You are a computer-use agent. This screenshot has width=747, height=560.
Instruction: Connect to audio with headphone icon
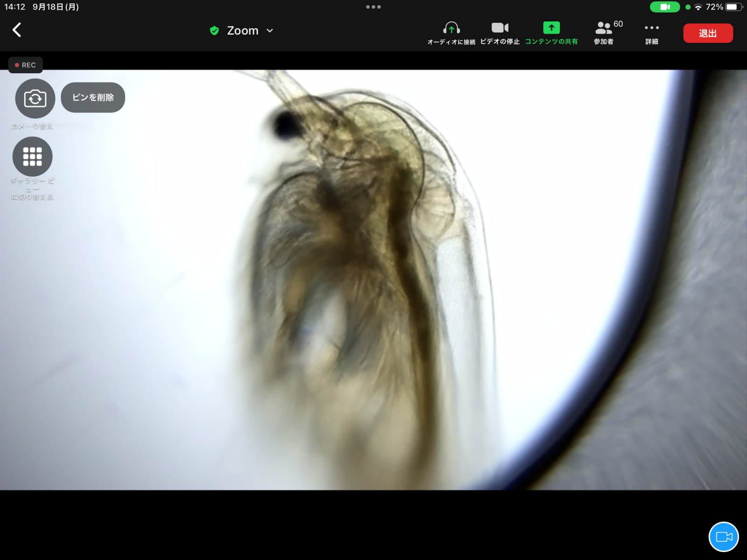451,33
